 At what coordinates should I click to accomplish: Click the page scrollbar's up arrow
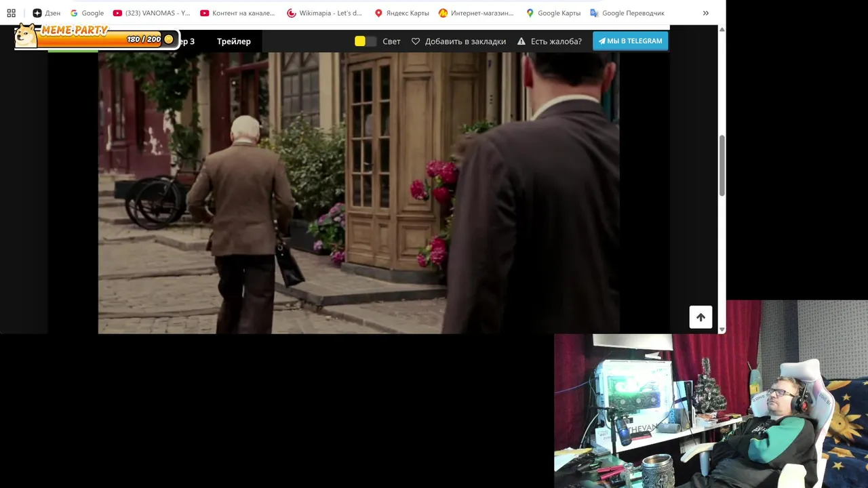click(722, 30)
